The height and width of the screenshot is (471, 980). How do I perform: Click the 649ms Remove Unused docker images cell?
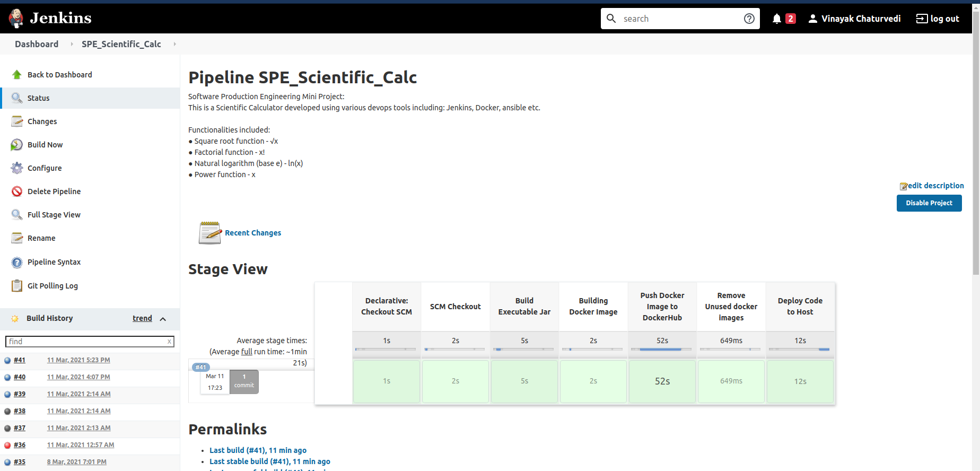pyautogui.click(x=731, y=381)
